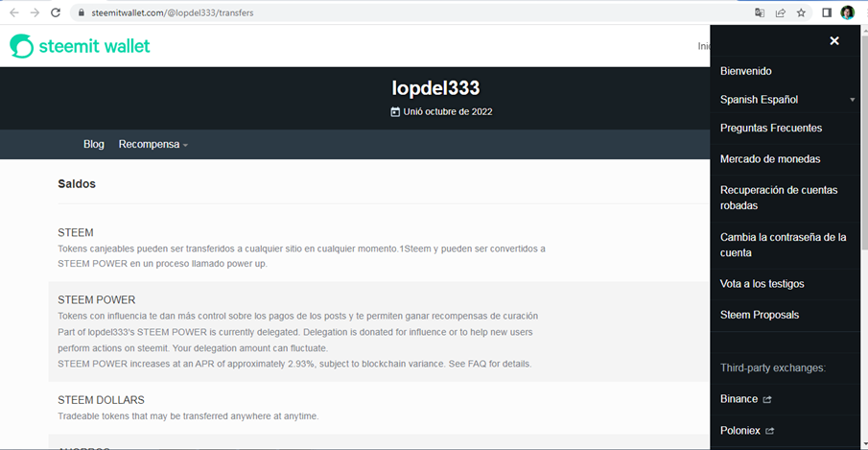The width and height of the screenshot is (868, 450).
Task: Open the Chrome profile avatar
Action: pyautogui.click(x=848, y=12)
